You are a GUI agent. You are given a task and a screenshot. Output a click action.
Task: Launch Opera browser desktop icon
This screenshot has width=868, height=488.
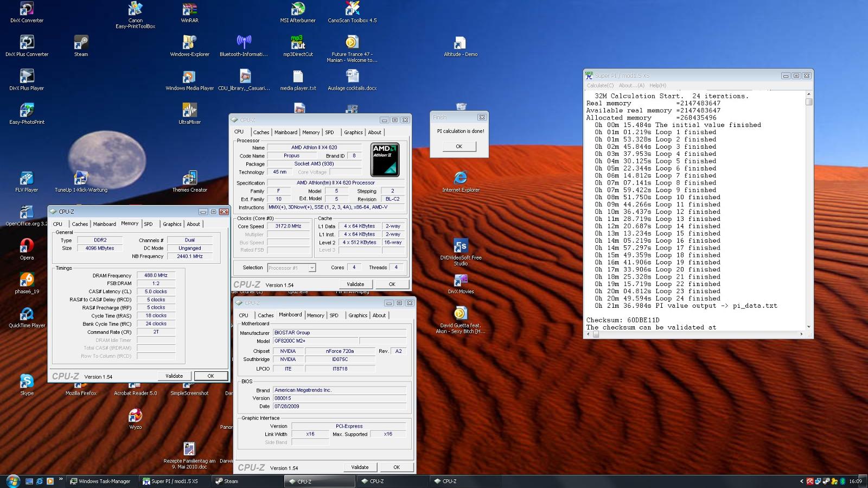point(27,249)
